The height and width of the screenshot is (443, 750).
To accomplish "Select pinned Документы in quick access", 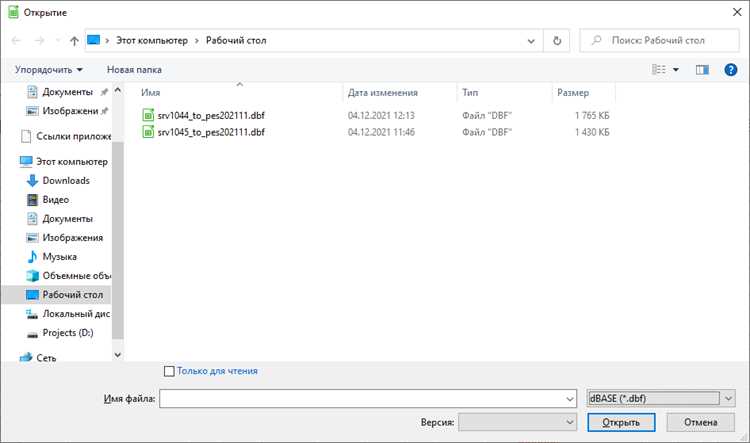I will [67, 92].
